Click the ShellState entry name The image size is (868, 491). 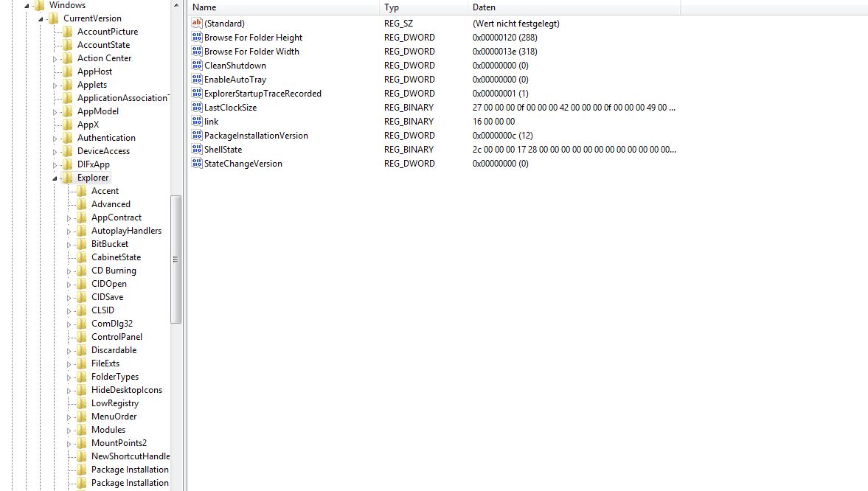223,150
